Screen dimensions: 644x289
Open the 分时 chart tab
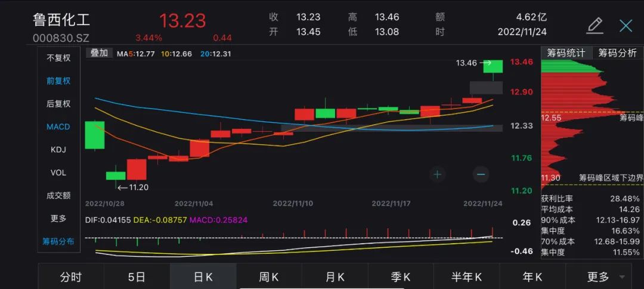71,276
